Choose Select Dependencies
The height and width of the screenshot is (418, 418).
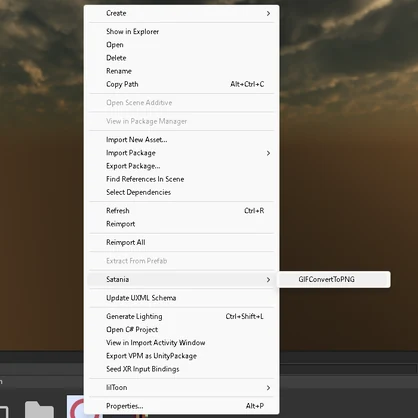tap(181, 192)
